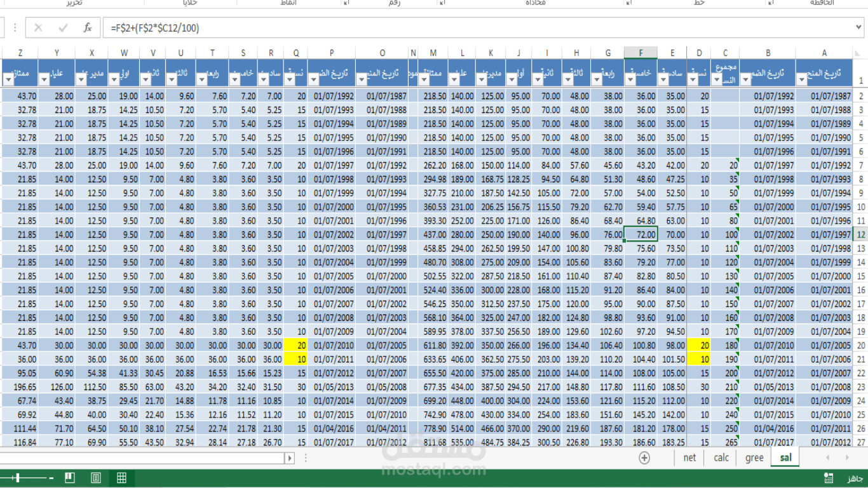Click zoom out minus button
This screenshot has height=488, width=868.
tap(52, 478)
